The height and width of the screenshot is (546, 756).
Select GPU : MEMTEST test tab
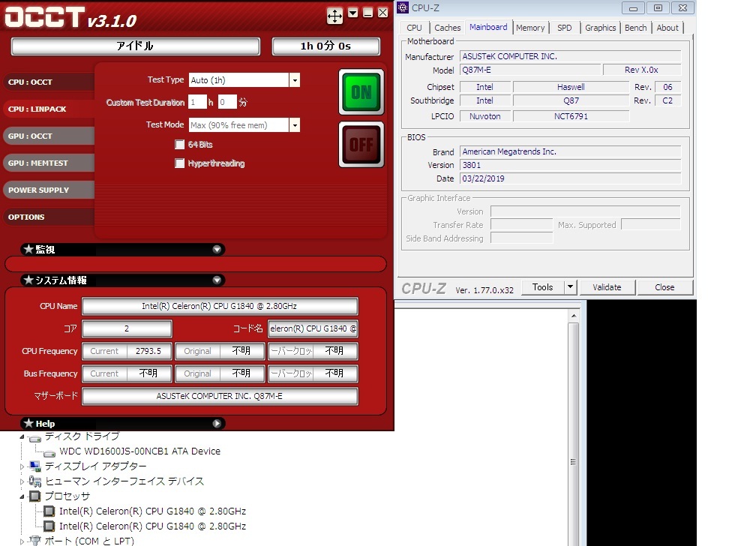pos(48,163)
